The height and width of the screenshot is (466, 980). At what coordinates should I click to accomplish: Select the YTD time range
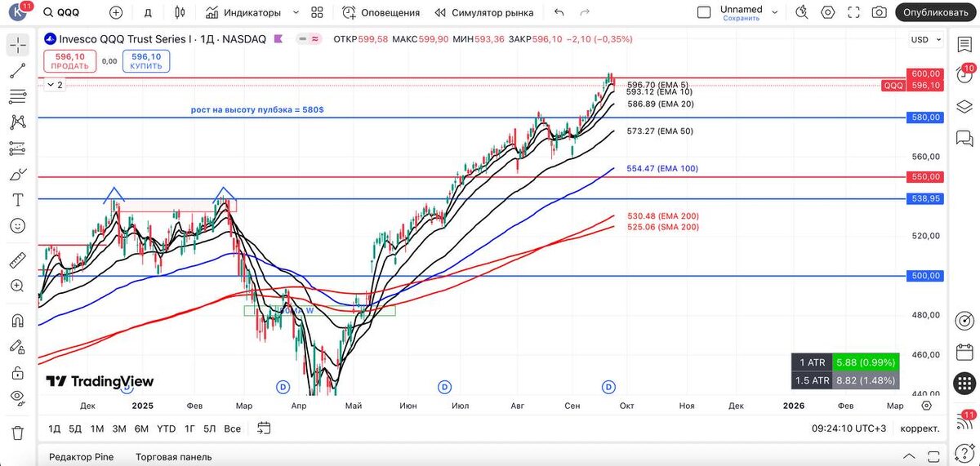(x=167, y=428)
